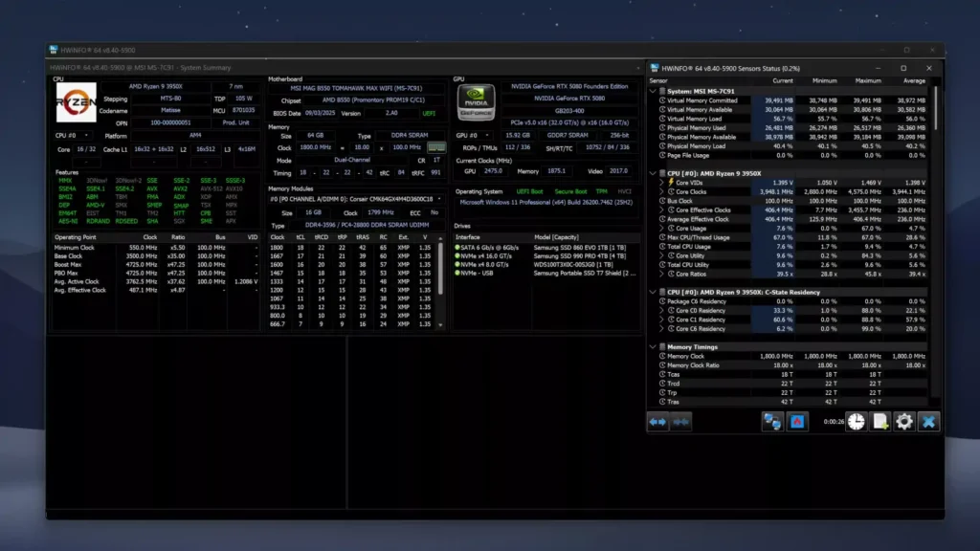Click Max CPU/Thread Usage sensor row
Viewport: 980px width, 551px height.
click(x=792, y=237)
